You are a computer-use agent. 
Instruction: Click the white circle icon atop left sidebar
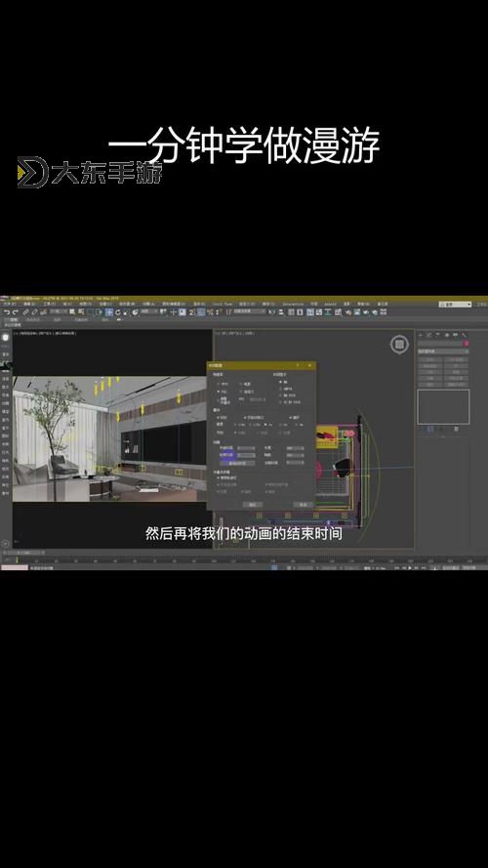(x=6, y=337)
